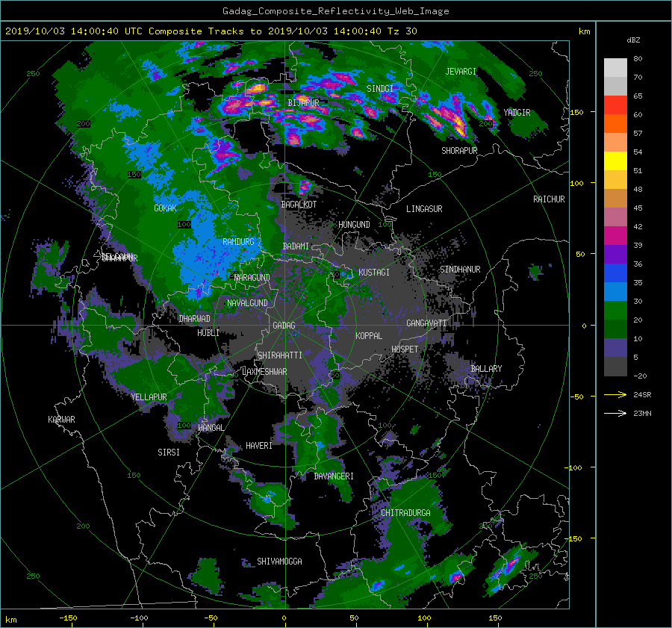Click the SHIRAHATTI city label
This screenshot has width=672, height=628.
point(280,355)
